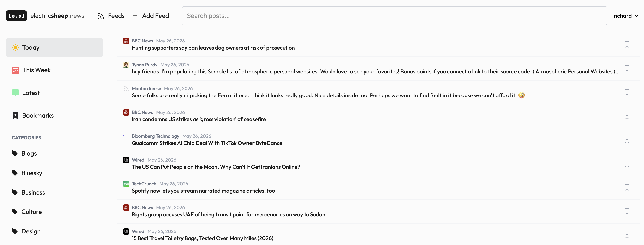This screenshot has height=245, width=644.
Task: Open the Feeds page
Action: click(x=111, y=16)
